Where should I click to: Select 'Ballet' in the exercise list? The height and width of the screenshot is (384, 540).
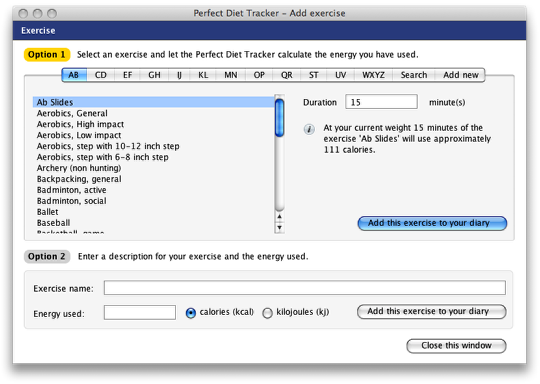(x=154, y=212)
